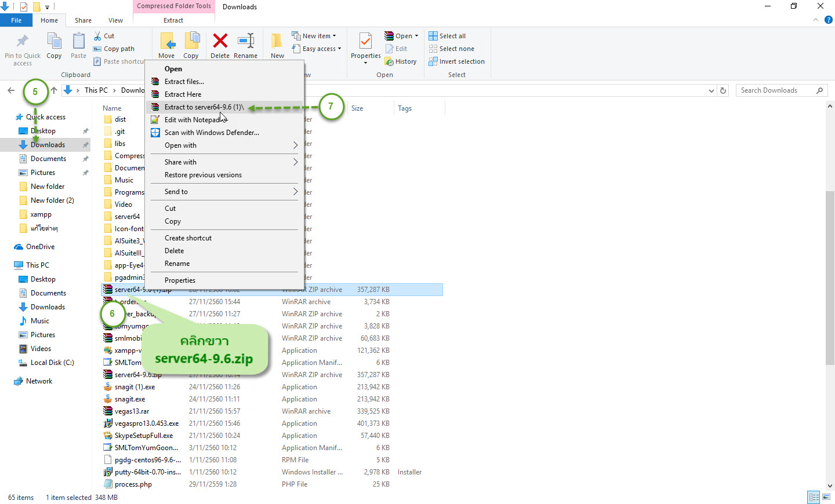Enable Invert selection
This screenshot has height=504, width=835.
point(457,61)
